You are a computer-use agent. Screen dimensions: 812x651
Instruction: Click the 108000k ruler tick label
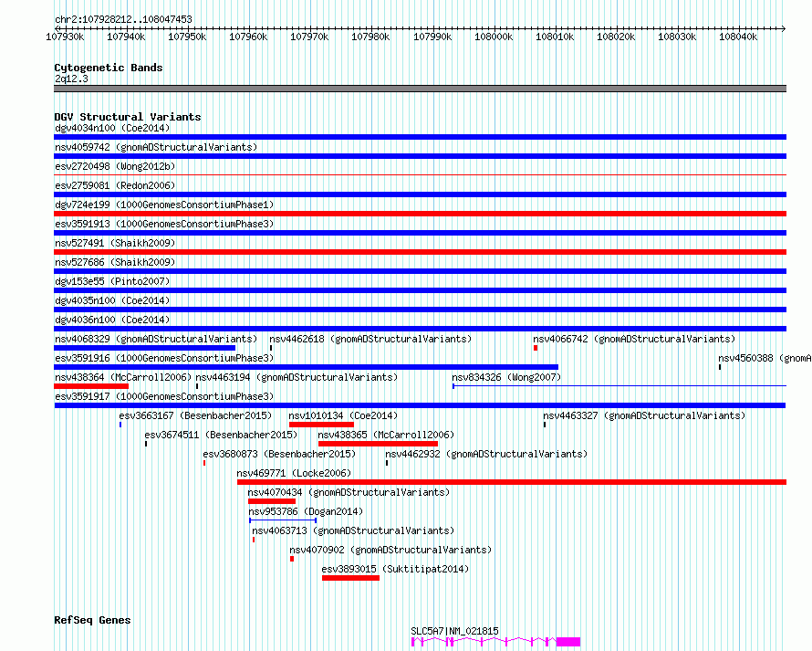click(x=494, y=37)
